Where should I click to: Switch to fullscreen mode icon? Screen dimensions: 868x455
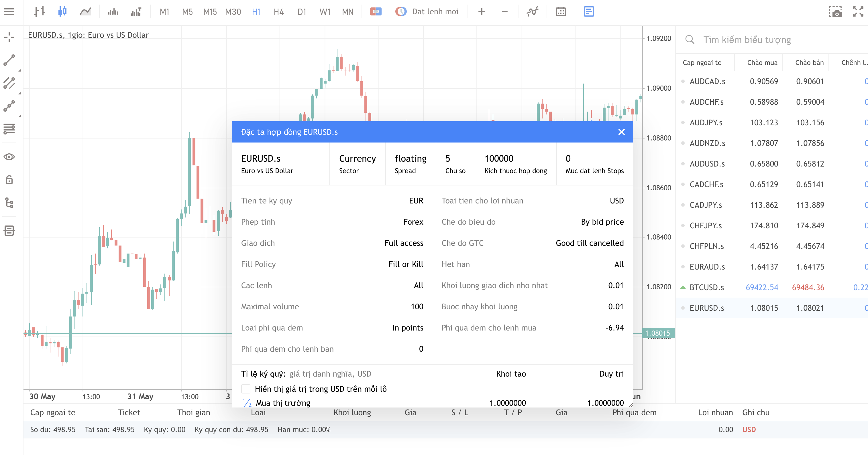tap(858, 12)
